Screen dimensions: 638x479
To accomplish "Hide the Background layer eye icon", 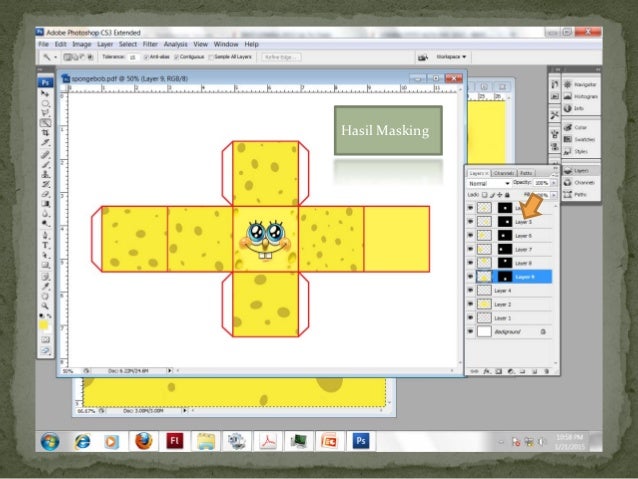I will click(470, 332).
